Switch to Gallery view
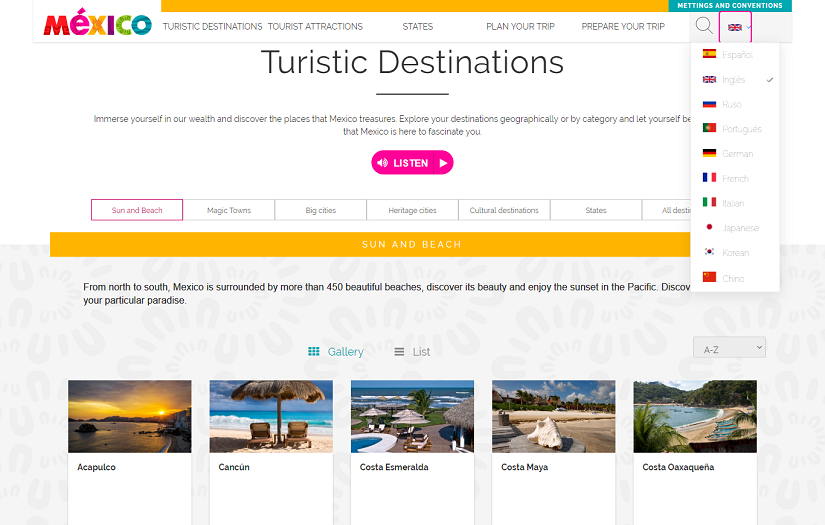Image resolution: width=825 pixels, height=525 pixels. (x=336, y=351)
